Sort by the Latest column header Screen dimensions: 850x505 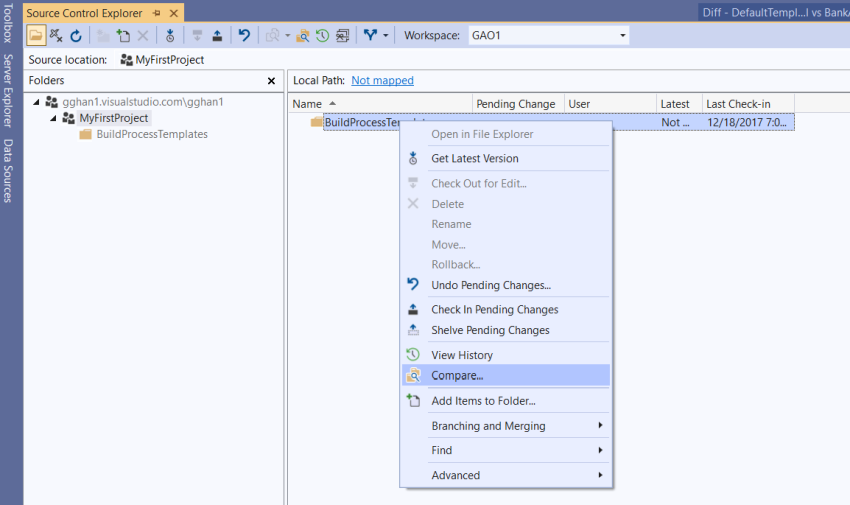click(x=679, y=103)
